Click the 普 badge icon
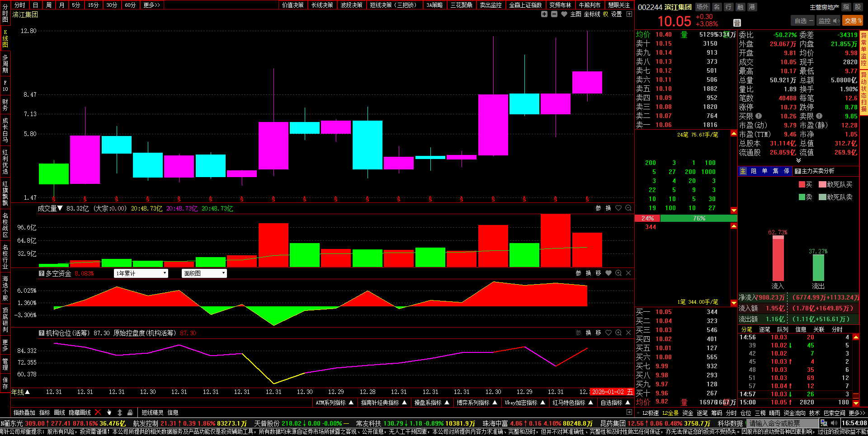 [737, 23]
